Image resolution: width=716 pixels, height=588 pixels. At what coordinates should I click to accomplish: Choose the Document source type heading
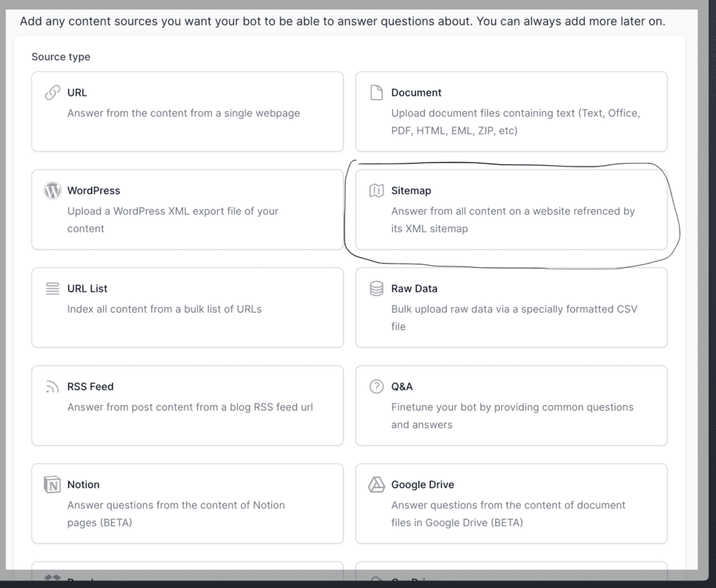[416, 93]
